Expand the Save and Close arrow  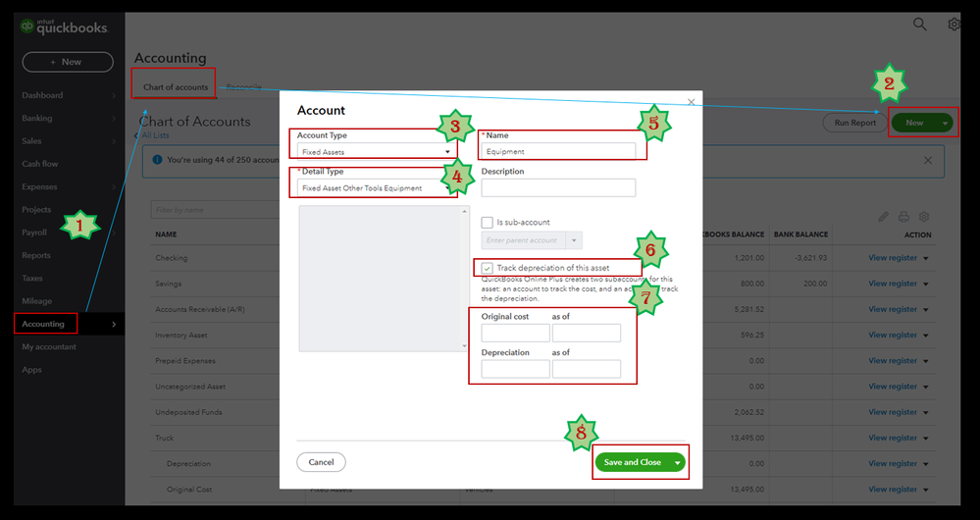(x=677, y=462)
